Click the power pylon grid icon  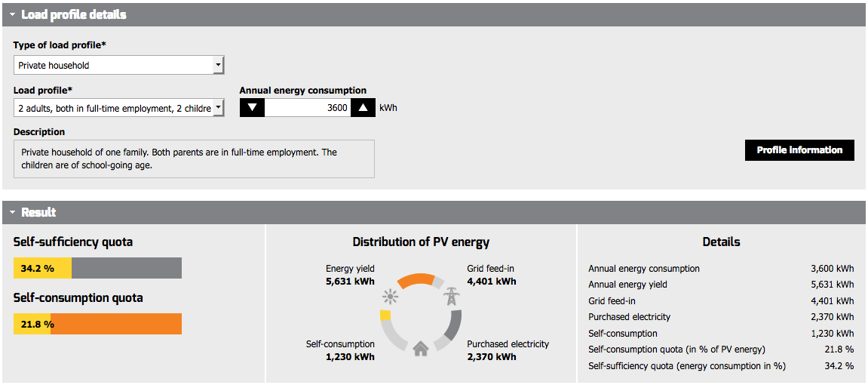point(451,297)
